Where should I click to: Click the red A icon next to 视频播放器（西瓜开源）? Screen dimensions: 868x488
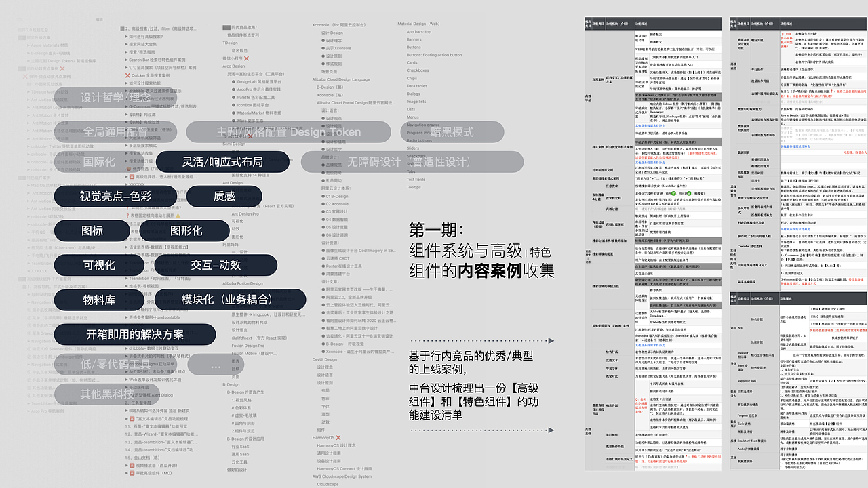pos(131,465)
